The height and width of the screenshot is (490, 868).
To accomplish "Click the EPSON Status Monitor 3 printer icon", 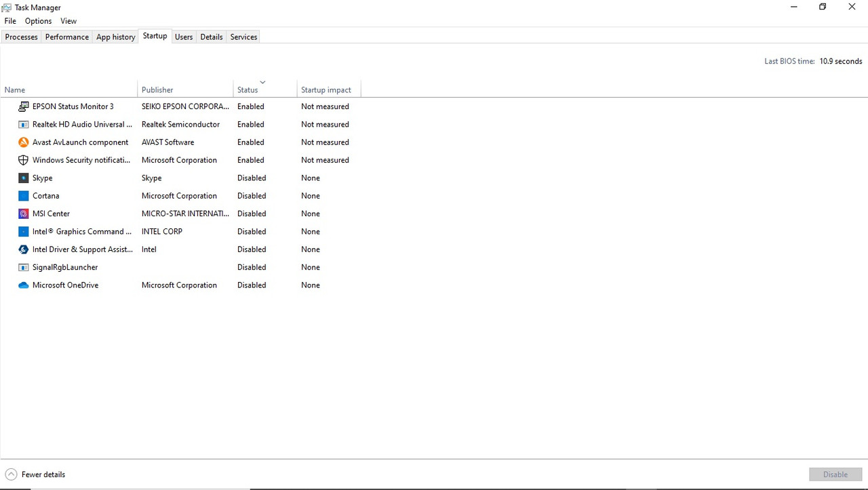I will [24, 106].
